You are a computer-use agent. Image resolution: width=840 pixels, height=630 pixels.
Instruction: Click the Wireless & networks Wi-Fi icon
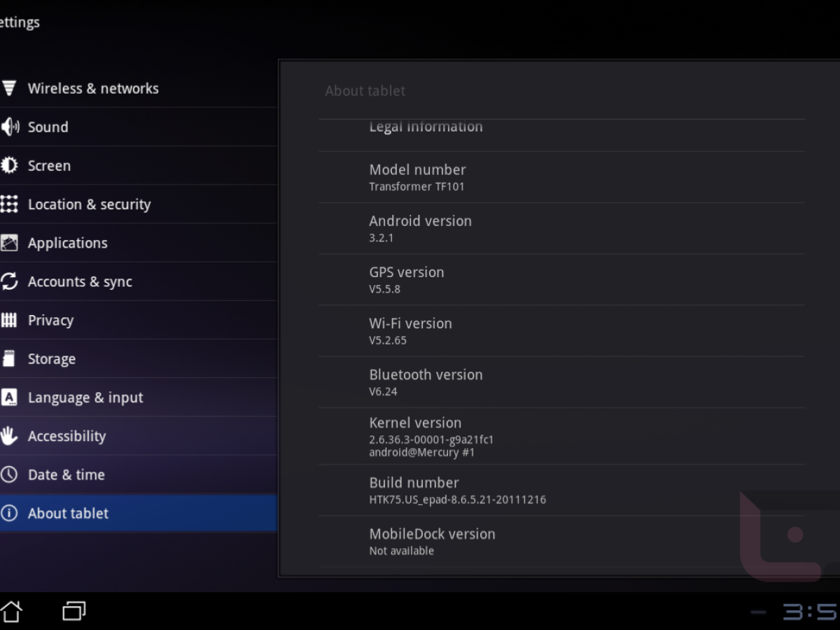(9, 88)
